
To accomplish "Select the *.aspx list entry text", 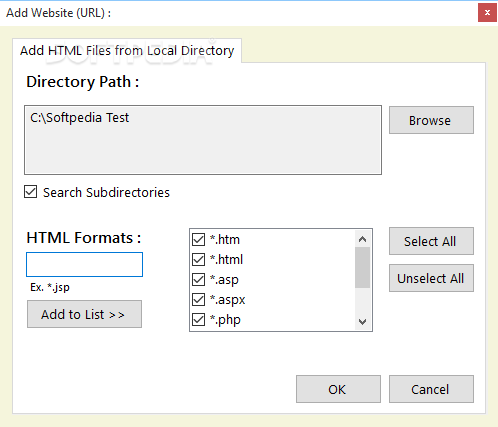I will (x=227, y=300).
